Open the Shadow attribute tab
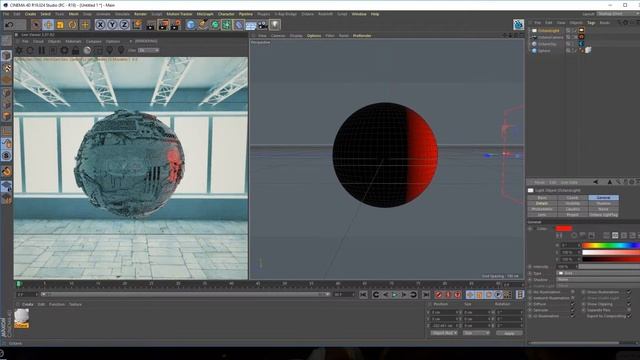 603,203
